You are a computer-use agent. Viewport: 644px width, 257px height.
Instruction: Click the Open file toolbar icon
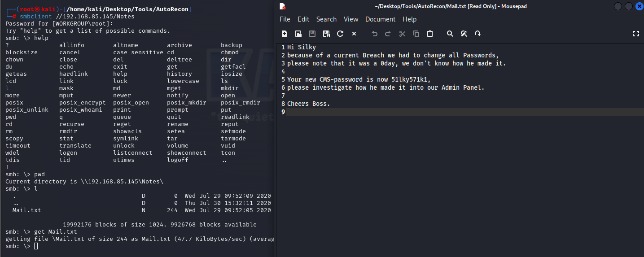coord(298,34)
